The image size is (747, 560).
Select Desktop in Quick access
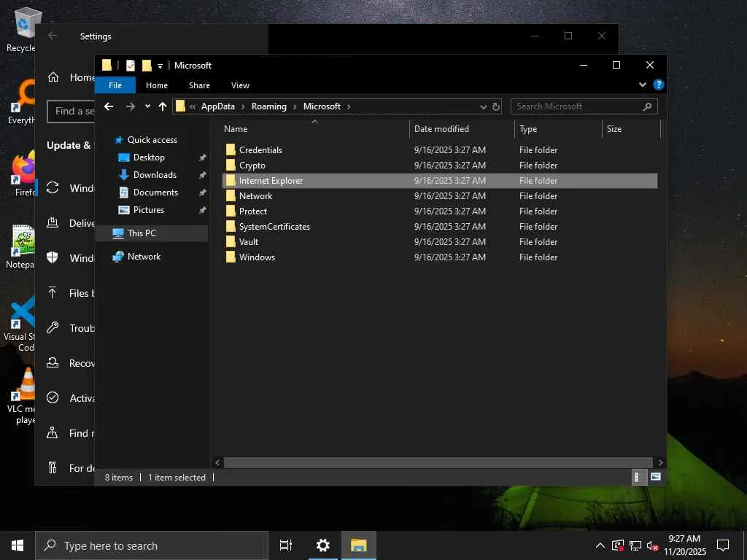(x=149, y=157)
